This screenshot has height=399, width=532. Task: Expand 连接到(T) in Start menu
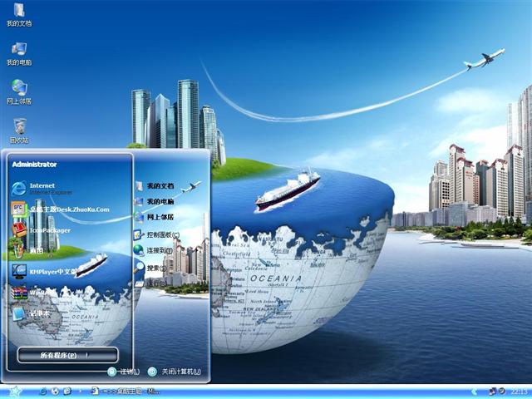click(x=153, y=251)
